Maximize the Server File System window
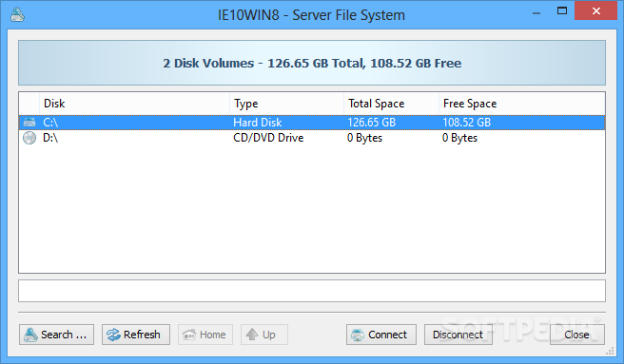Image resolution: width=624 pixels, height=364 pixels. [x=562, y=11]
